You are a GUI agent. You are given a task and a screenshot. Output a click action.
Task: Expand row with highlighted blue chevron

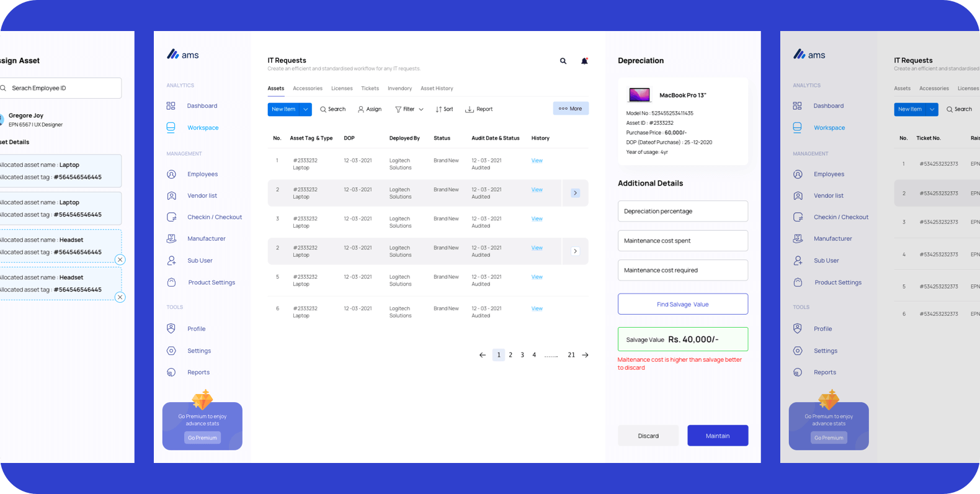575,193
